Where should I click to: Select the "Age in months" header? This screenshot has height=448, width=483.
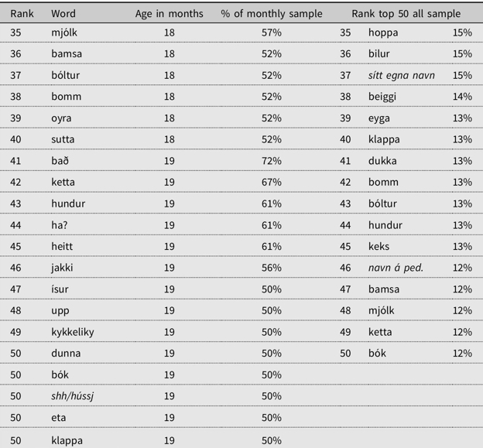click(x=170, y=14)
